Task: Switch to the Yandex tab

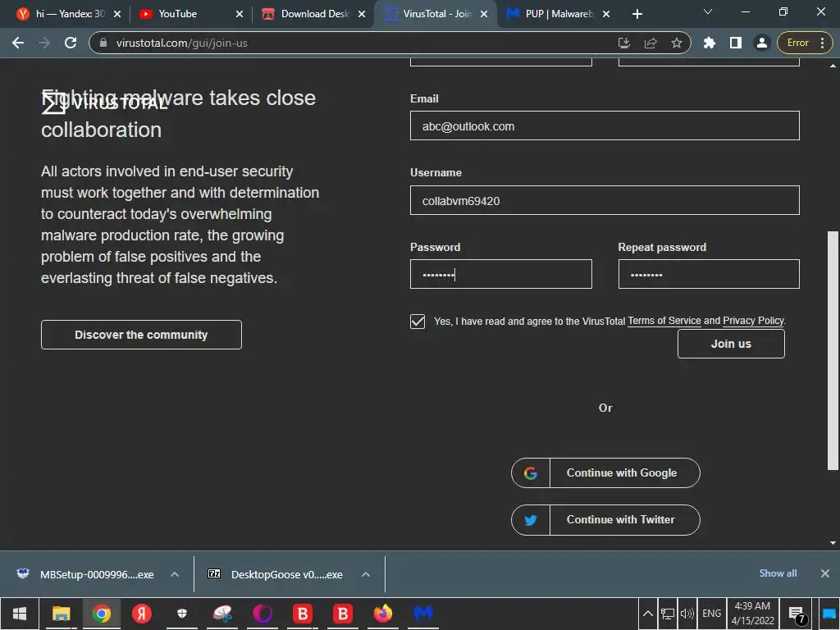Action: tap(70, 14)
